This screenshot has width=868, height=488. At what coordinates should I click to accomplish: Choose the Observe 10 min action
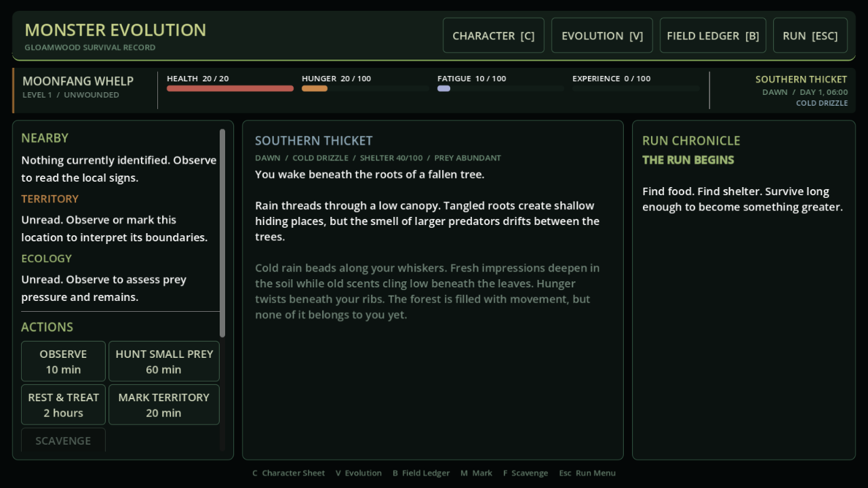[63, 361]
